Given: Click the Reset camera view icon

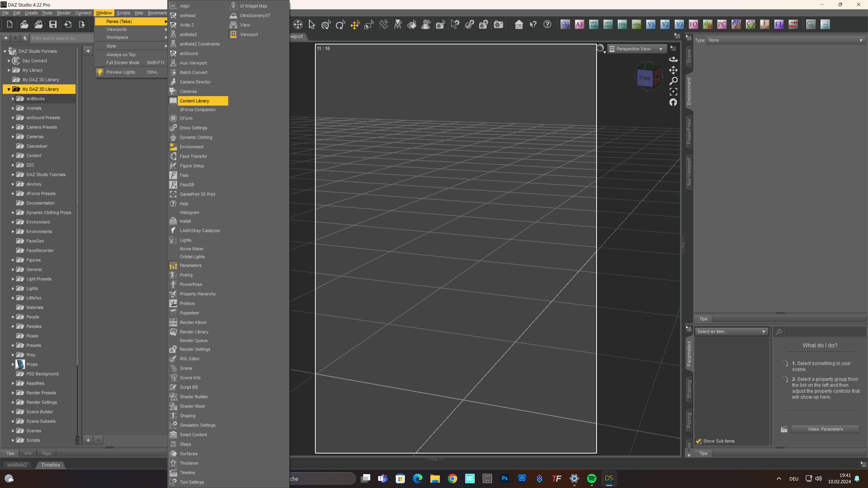Looking at the screenshot, I should click(x=673, y=102).
